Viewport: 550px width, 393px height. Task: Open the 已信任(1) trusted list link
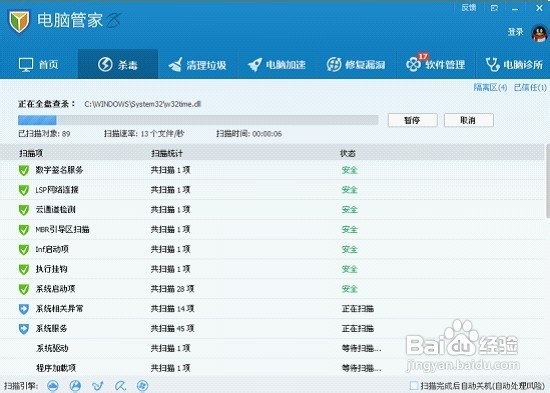coord(530,87)
